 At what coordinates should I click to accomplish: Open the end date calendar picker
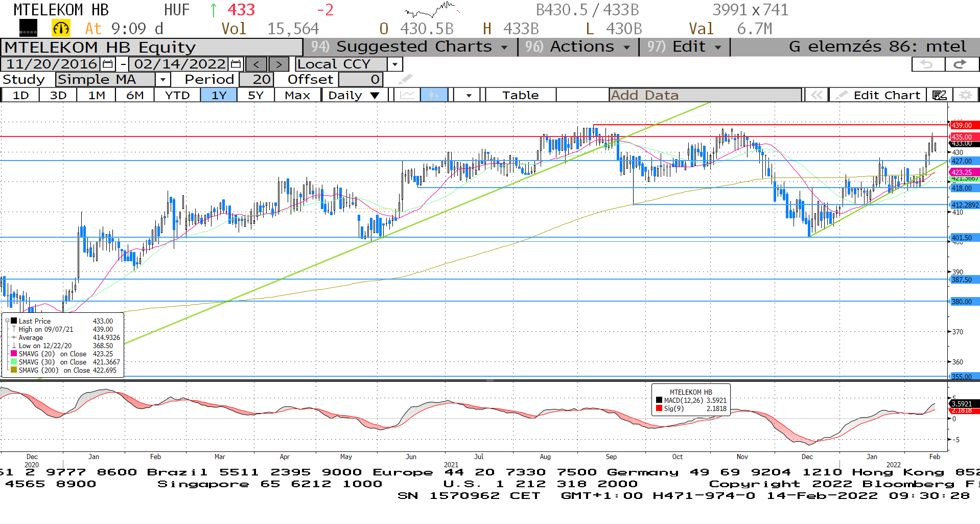[236, 64]
